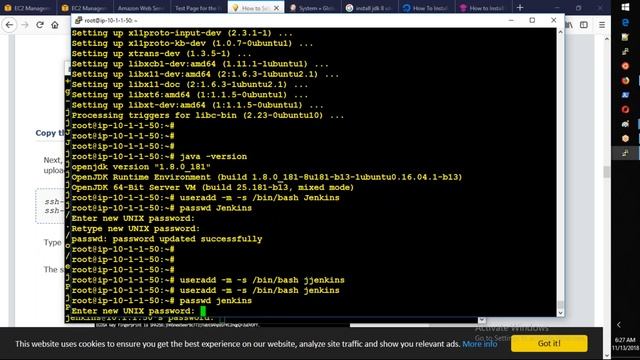Switch to the last 'How to Install' tab
This screenshot has width=640, height=360.
(x=482, y=8)
